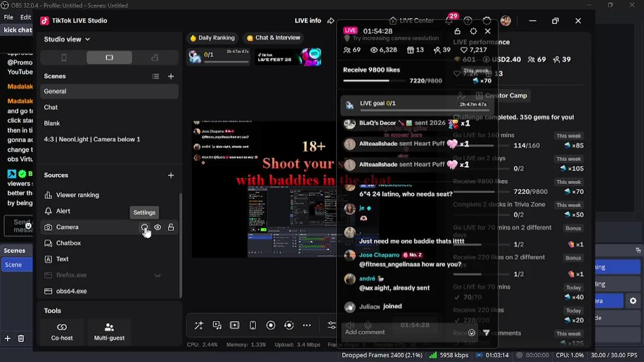Open Studio view dropdown

pos(67,39)
